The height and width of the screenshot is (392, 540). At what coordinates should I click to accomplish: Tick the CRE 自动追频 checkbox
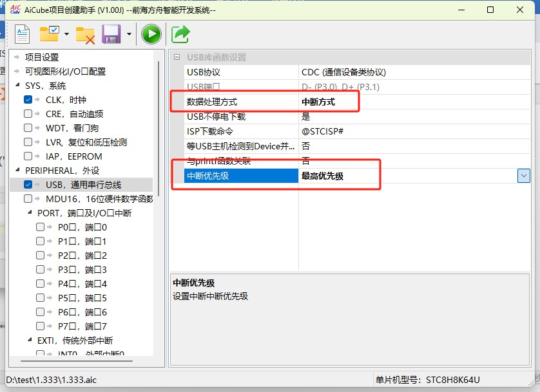tap(28, 114)
